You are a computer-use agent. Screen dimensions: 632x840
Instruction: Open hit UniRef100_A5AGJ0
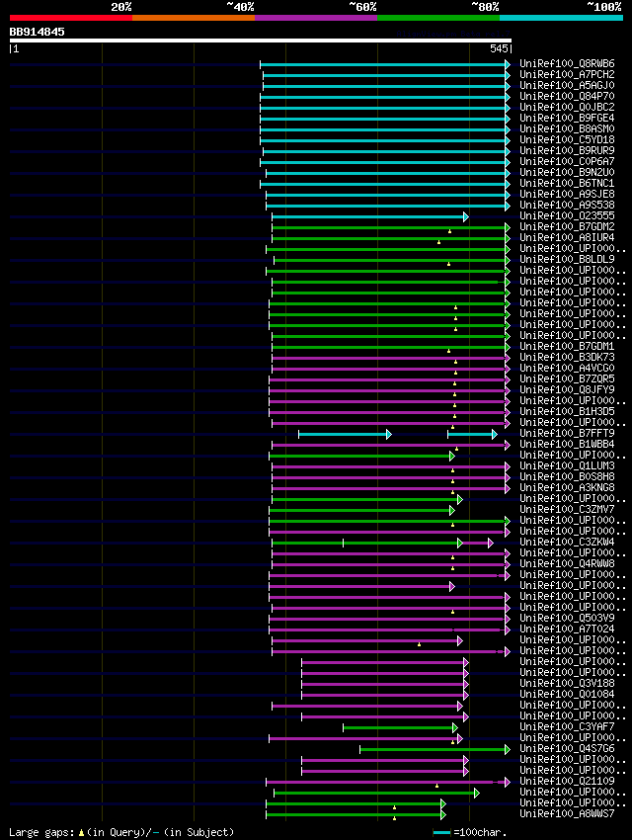567,85
